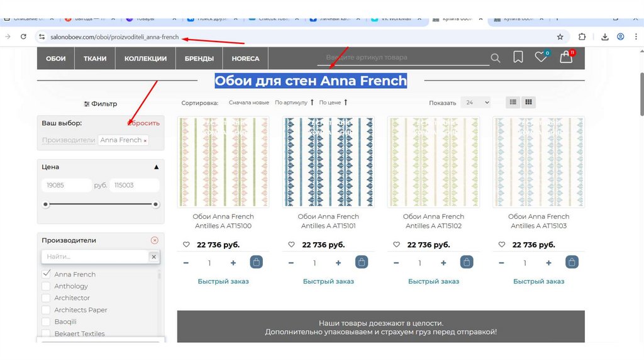The height and width of the screenshot is (361, 644).
Task: Switch to grid view layout icon
Action: tap(528, 103)
